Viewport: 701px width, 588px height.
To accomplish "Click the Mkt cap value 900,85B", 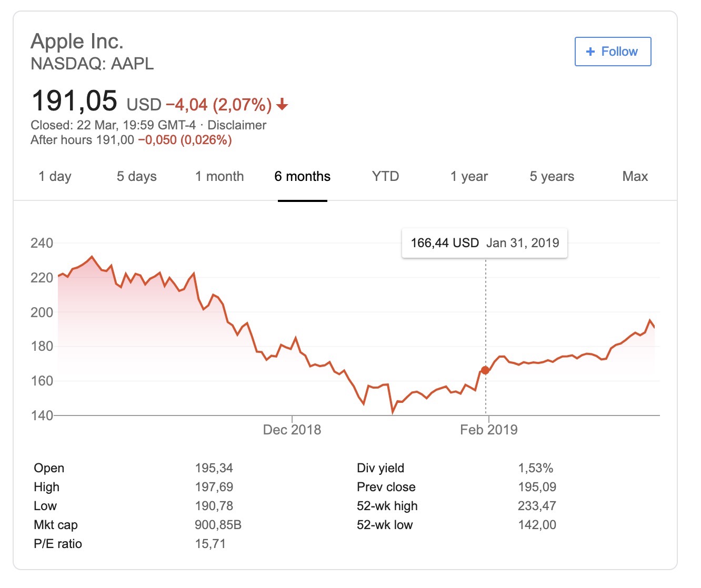I will pyautogui.click(x=218, y=525).
